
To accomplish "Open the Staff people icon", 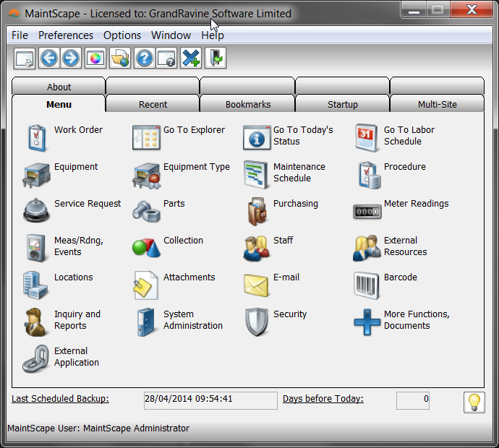I will [257, 249].
